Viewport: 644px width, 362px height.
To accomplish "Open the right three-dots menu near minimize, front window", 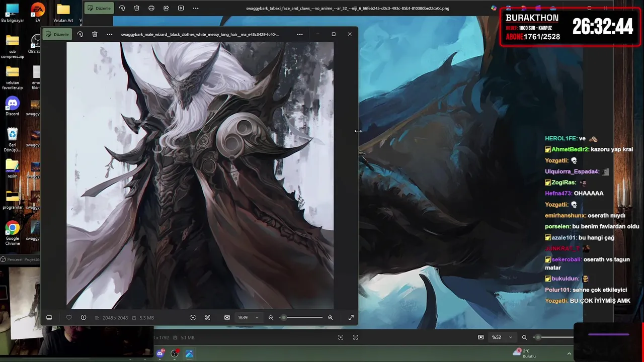I will (300, 34).
